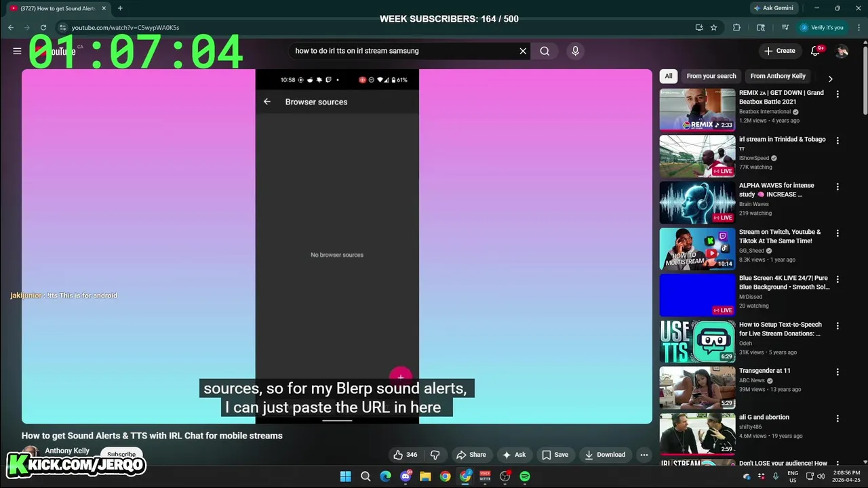Viewport: 868px width, 488px height.
Task: Tap the back arrow in Browser sources
Action: pos(267,102)
